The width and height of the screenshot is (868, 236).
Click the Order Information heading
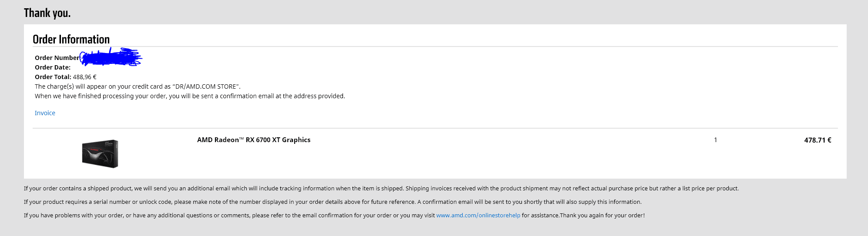(x=71, y=39)
